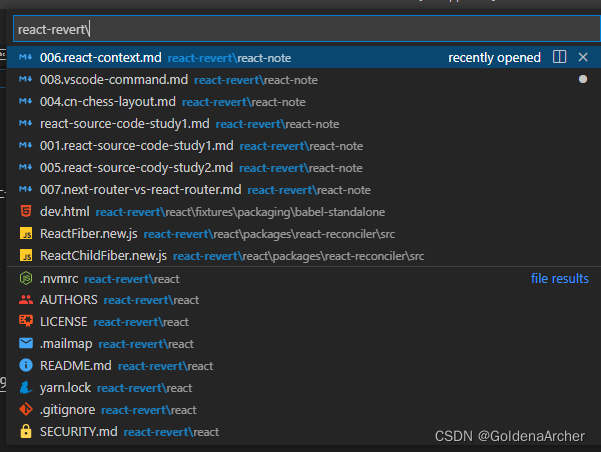Click react-revert\react path beside README.md
601x452 pixels.
pos(166,366)
